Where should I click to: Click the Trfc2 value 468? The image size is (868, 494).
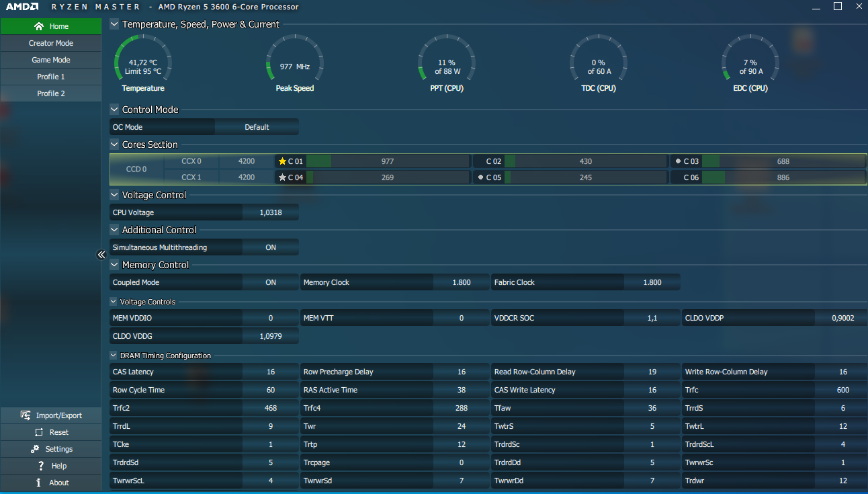tap(271, 408)
